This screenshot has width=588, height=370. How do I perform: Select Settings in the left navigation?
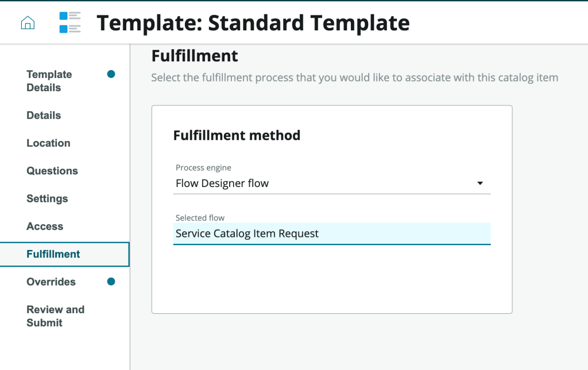click(47, 198)
